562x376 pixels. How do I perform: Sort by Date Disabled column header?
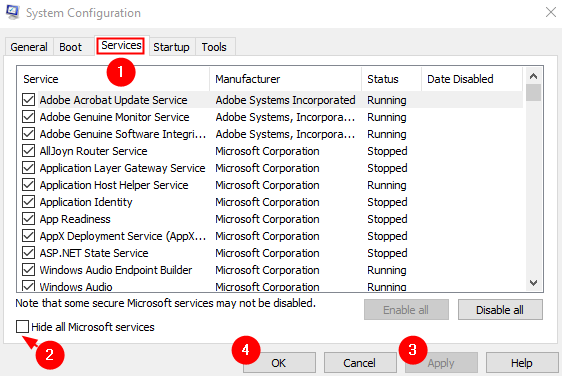click(472, 79)
